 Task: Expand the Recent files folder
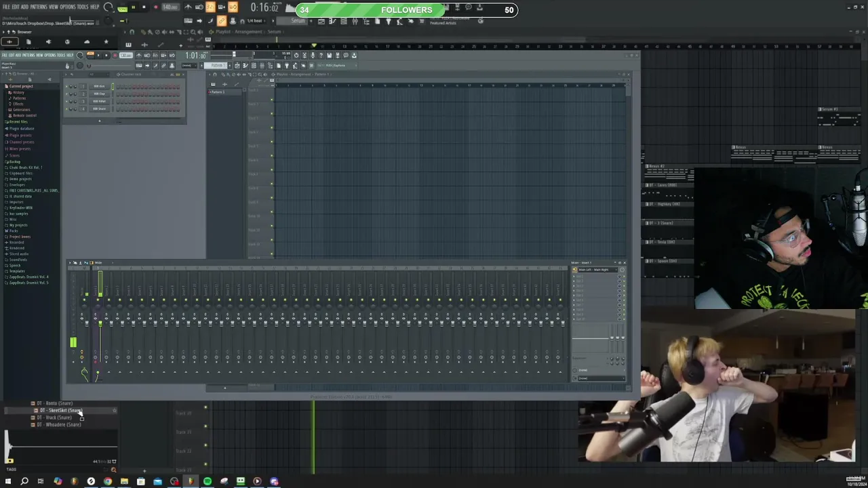(18, 122)
